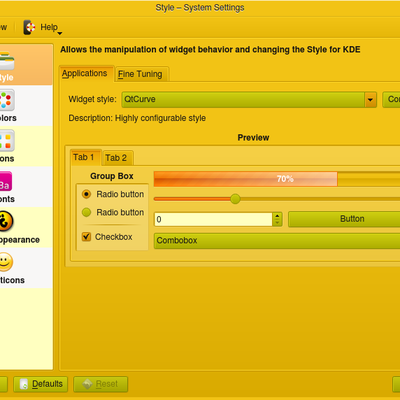Click the Defaults button
Image resolution: width=400 pixels, height=400 pixels.
coord(40,384)
